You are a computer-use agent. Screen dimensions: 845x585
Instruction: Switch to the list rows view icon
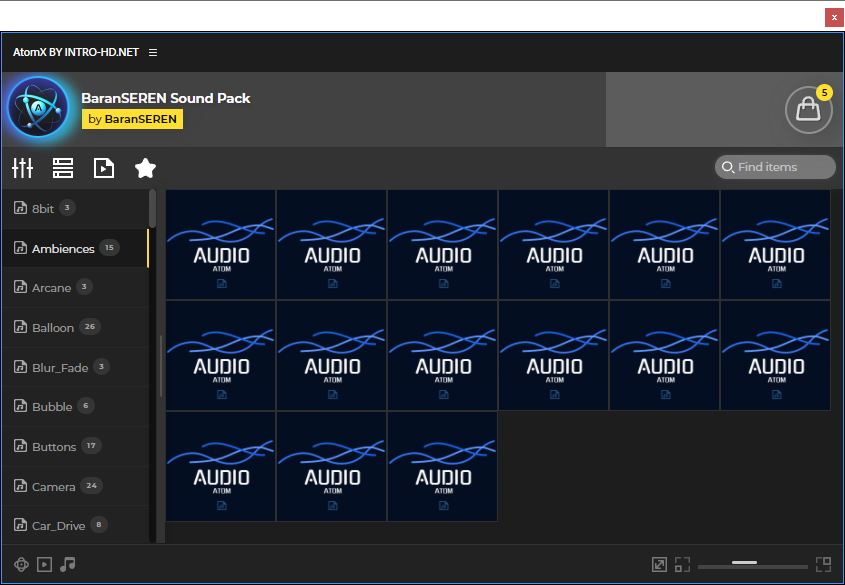[x=63, y=168]
